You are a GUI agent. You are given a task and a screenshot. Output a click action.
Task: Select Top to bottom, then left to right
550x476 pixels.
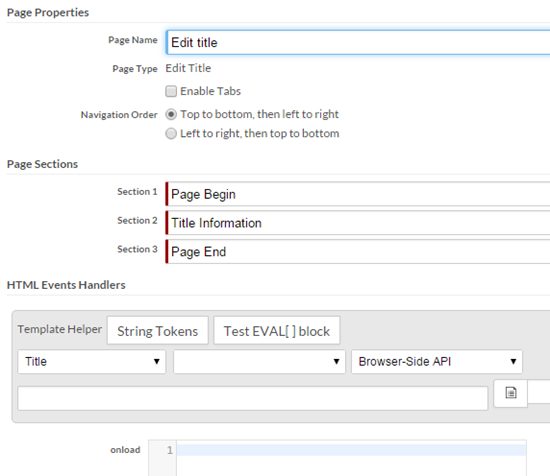(171, 114)
